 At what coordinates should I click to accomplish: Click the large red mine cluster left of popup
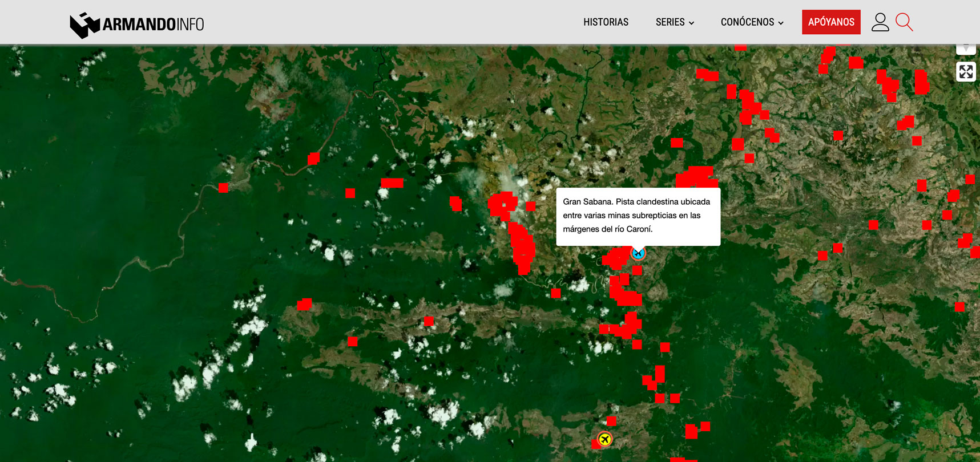[522, 248]
